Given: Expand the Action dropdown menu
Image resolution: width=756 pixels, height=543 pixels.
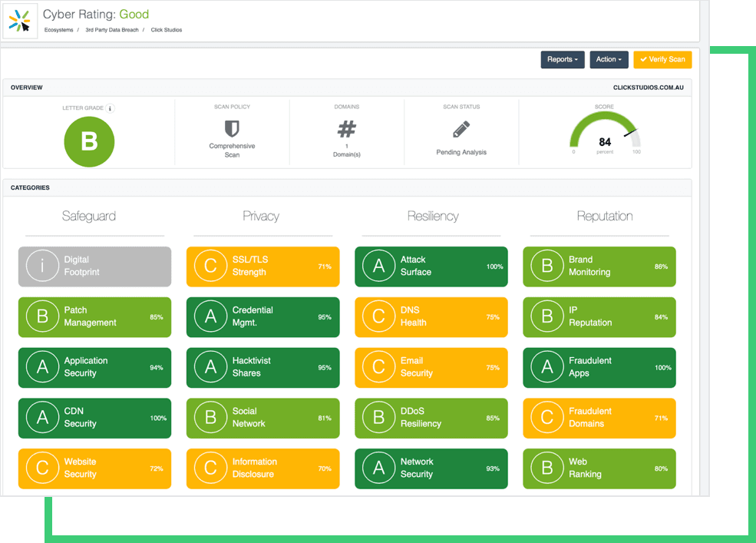Looking at the screenshot, I should click(609, 60).
